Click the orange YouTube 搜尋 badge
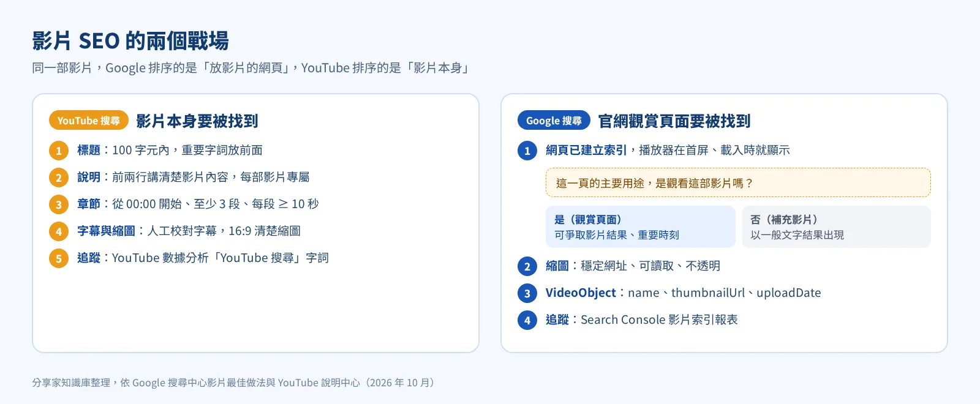This screenshot has height=404, width=980. [89, 121]
